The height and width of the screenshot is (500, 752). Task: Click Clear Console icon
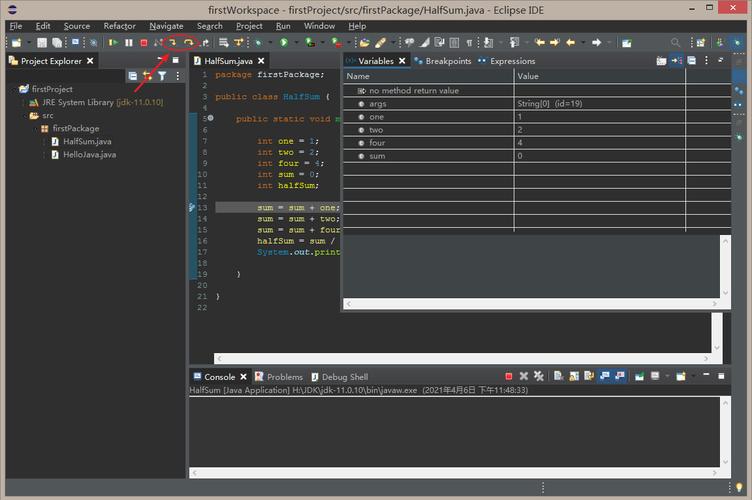[x=559, y=376]
